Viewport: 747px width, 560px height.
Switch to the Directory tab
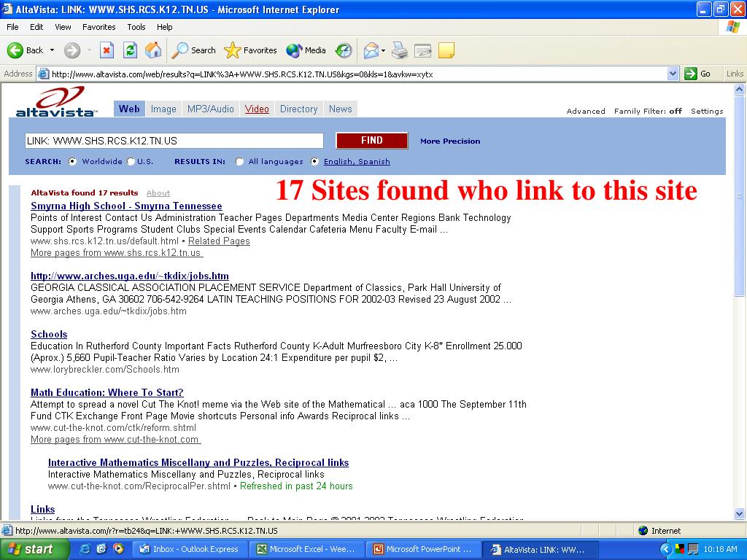(298, 109)
